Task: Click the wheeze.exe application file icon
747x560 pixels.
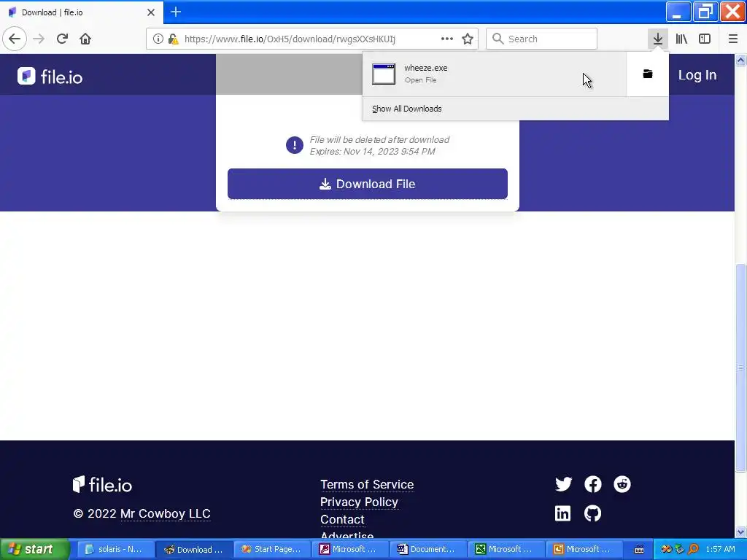Action: (x=384, y=74)
